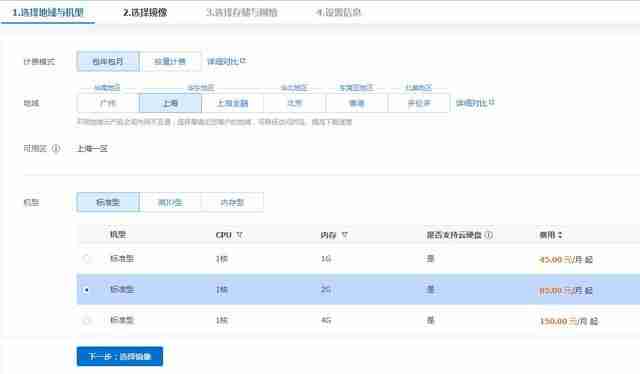The height and width of the screenshot is (374, 640).
Task: Click the cloud disk support info icon
Action: click(x=489, y=235)
